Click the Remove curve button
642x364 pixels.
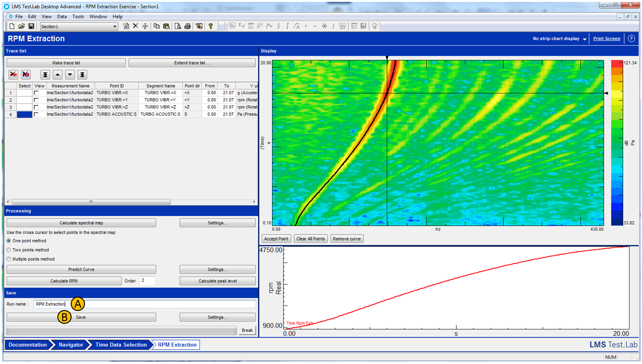click(347, 239)
